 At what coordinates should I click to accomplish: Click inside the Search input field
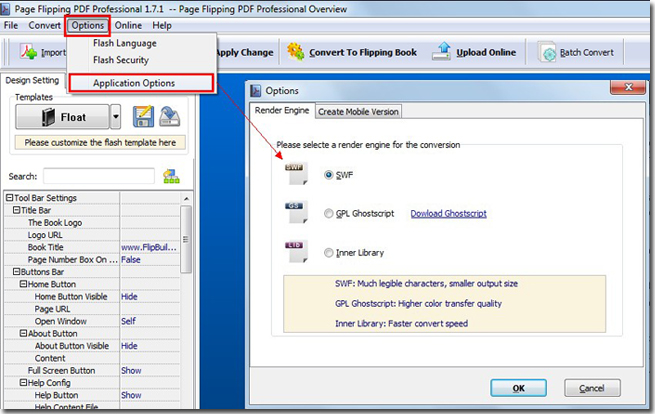click(x=99, y=176)
